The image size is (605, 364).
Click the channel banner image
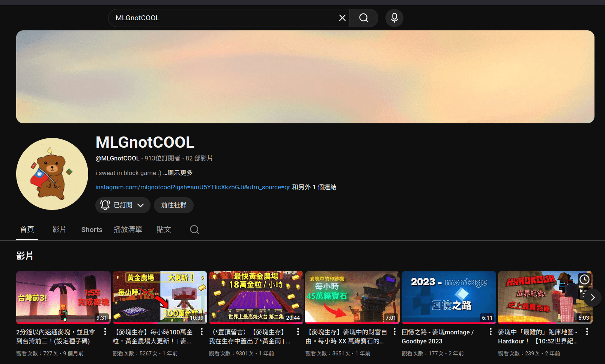(305, 77)
